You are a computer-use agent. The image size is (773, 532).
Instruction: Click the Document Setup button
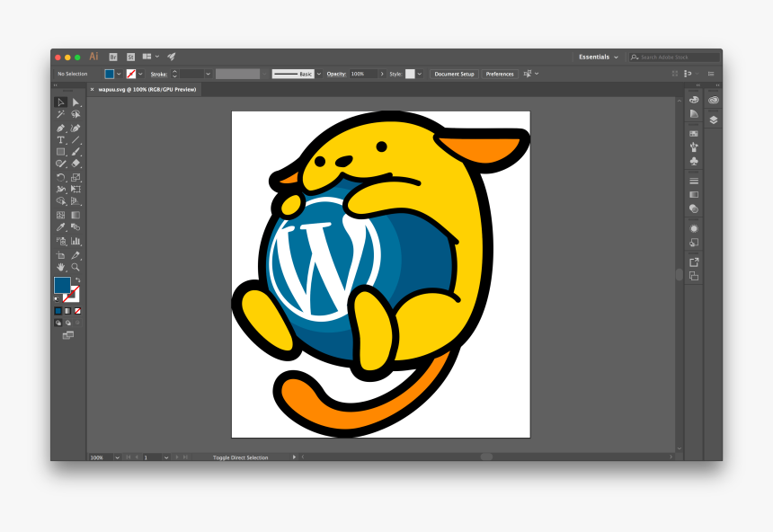point(454,74)
